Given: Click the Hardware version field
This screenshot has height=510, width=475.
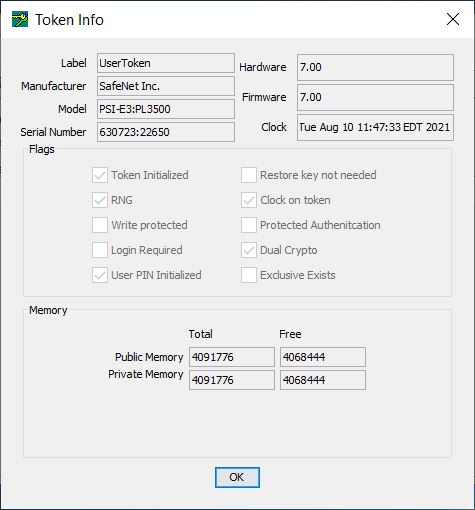Looking at the screenshot, I should coord(375,67).
